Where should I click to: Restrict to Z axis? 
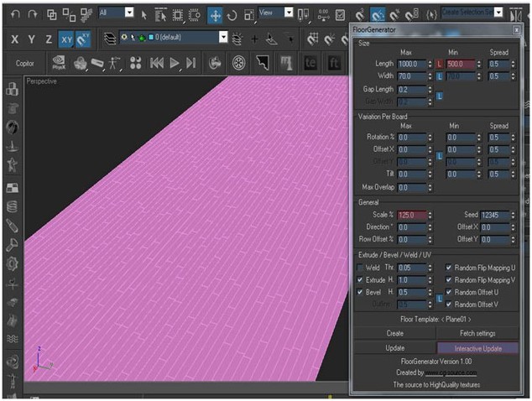point(49,39)
